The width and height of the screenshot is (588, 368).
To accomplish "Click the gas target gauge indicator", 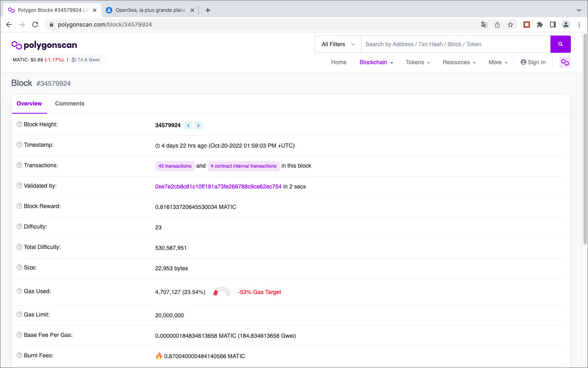I will [x=222, y=291].
